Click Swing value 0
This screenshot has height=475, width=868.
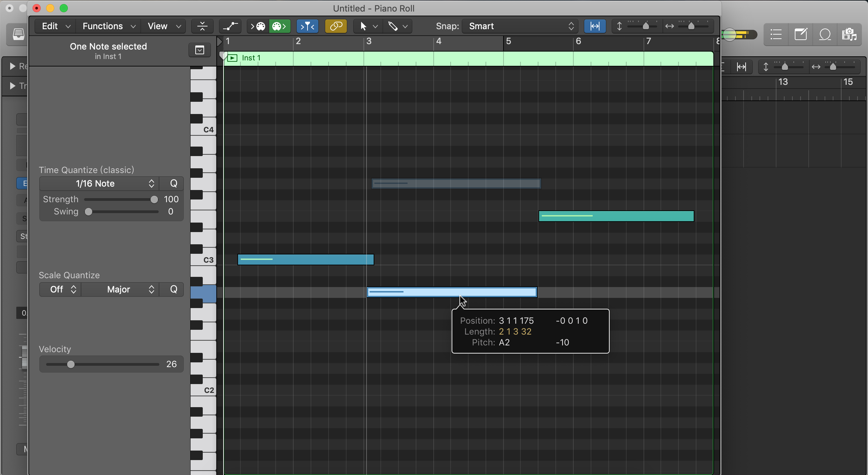[x=171, y=212]
